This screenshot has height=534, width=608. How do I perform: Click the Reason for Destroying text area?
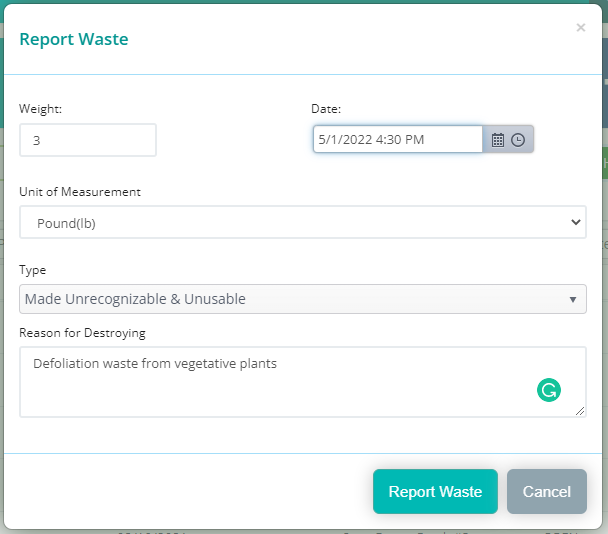coord(303,382)
